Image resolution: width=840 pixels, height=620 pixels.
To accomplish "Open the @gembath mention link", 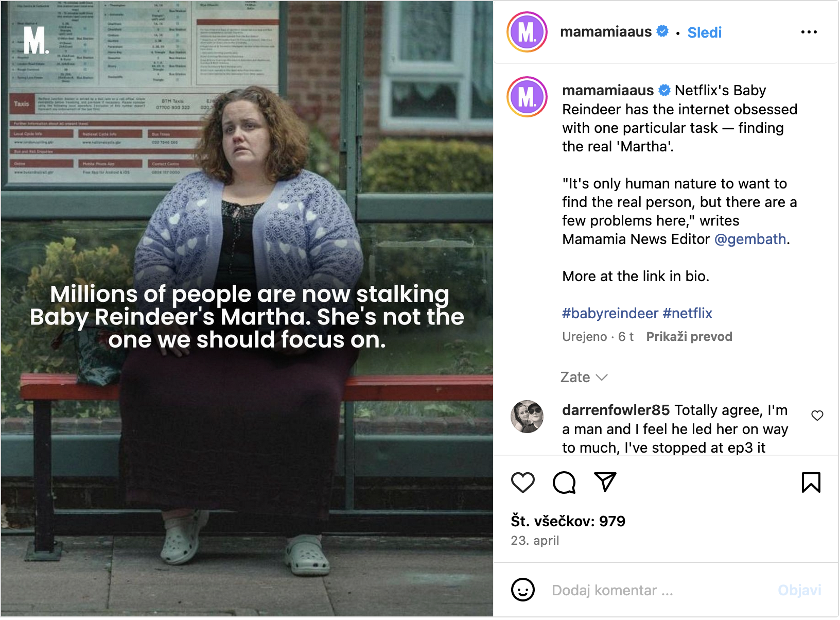I will coord(750,239).
